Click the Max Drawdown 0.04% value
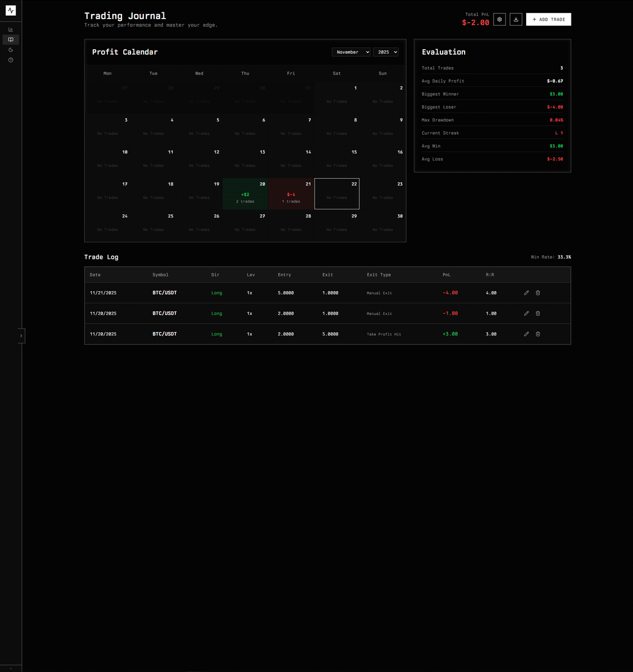 (x=556, y=120)
